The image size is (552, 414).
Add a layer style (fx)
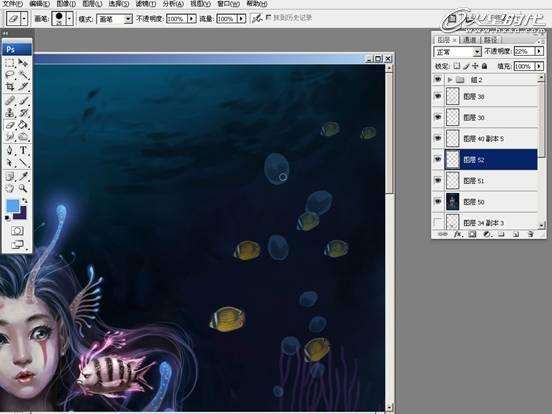point(457,234)
